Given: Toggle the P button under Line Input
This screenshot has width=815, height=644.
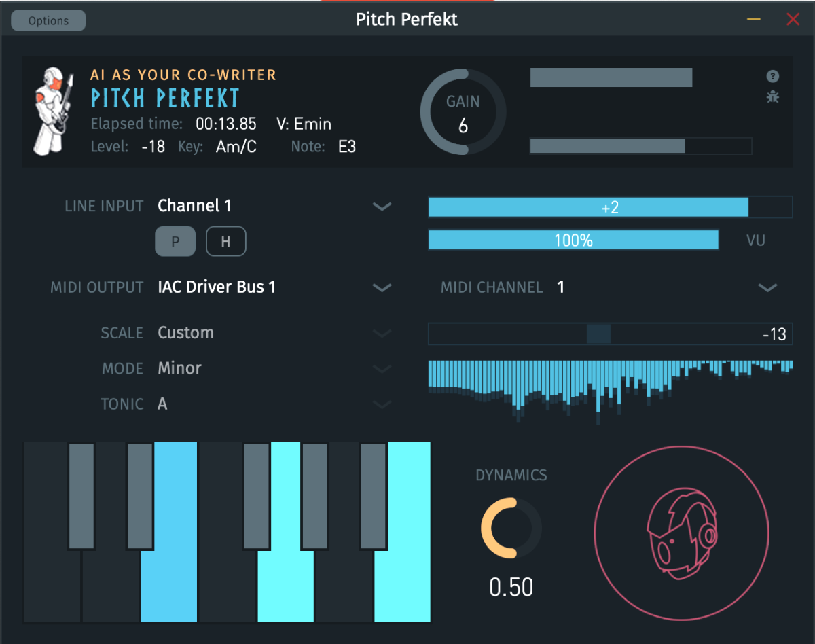Looking at the screenshot, I should click(x=175, y=241).
